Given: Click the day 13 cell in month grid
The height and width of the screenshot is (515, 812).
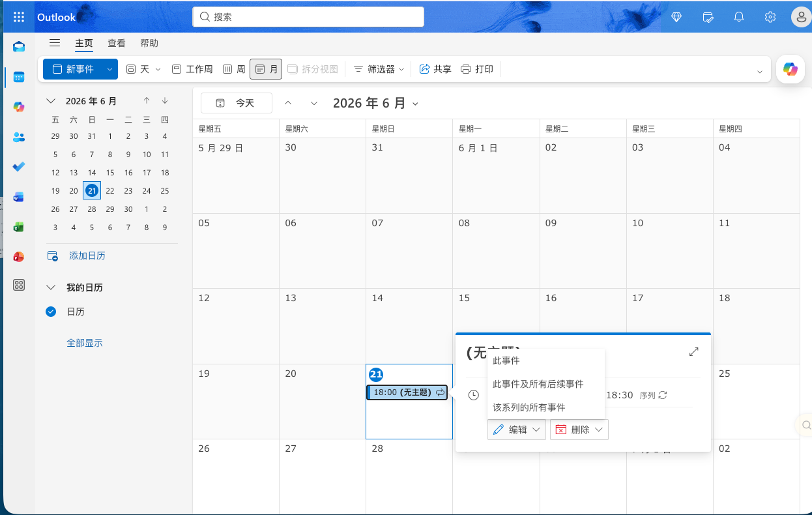Looking at the screenshot, I should [323, 326].
